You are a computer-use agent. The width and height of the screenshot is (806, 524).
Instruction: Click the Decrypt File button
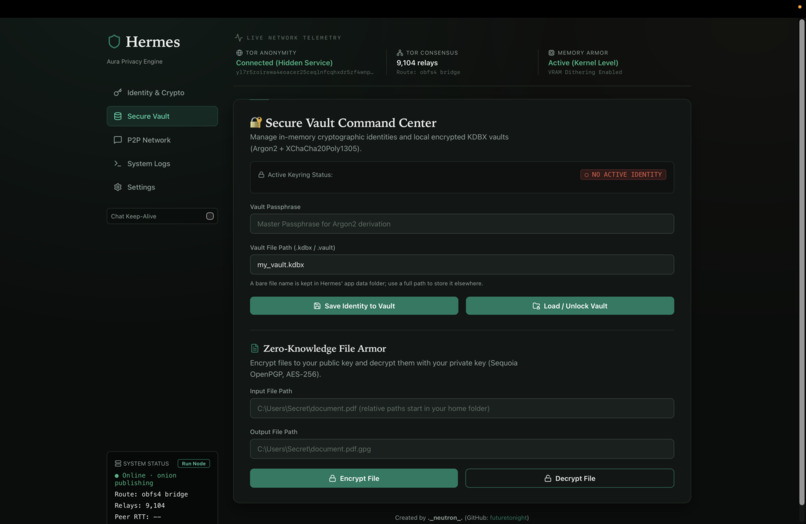click(x=570, y=478)
